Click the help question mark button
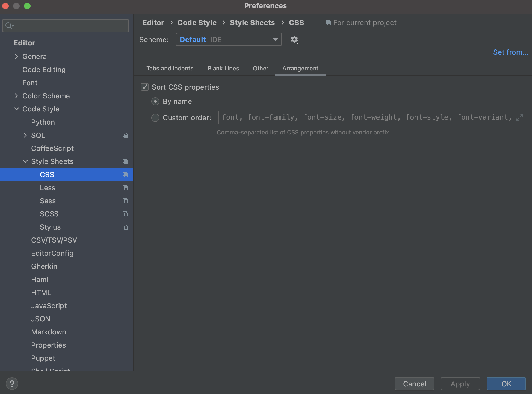 (x=12, y=384)
